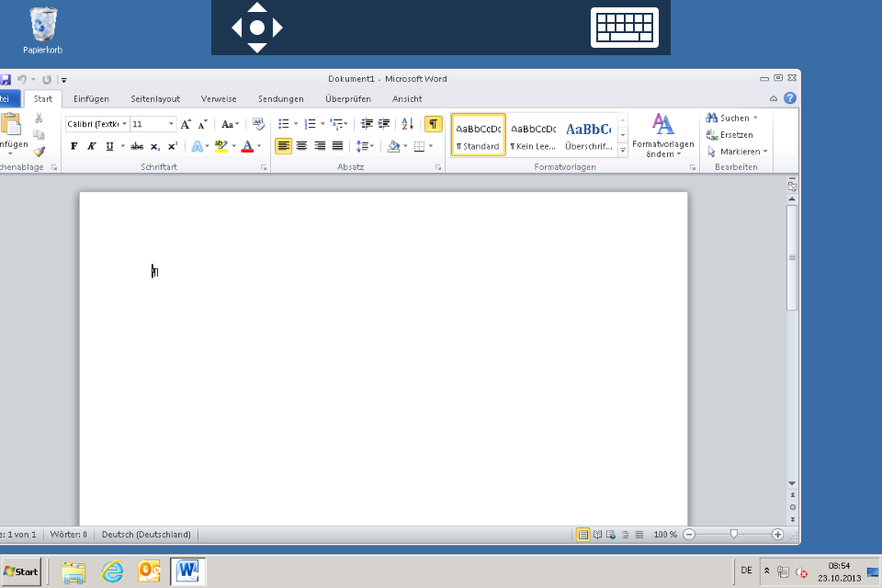The height and width of the screenshot is (588, 882).
Task: Click the clear formatting icon
Action: (x=258, y=124)
